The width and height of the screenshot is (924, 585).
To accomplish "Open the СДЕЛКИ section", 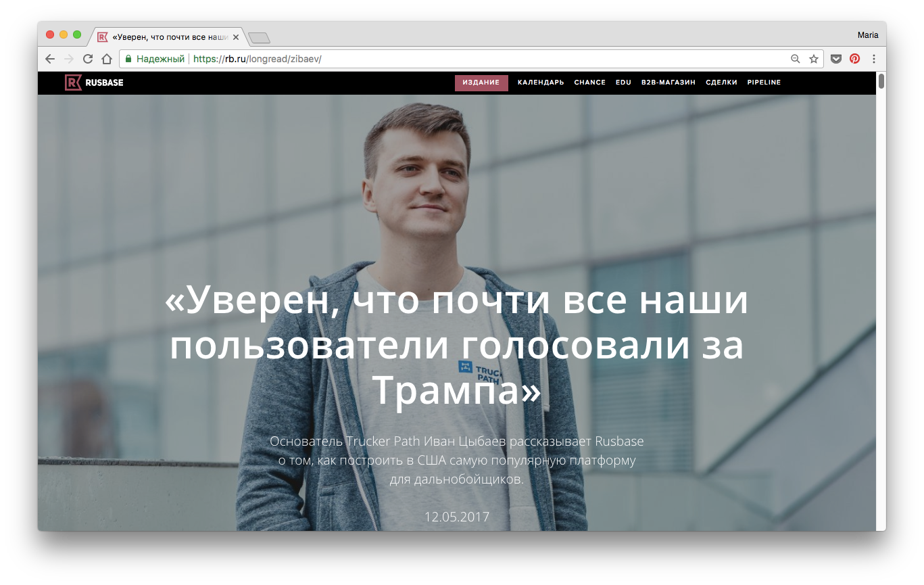I will point(721,83).
